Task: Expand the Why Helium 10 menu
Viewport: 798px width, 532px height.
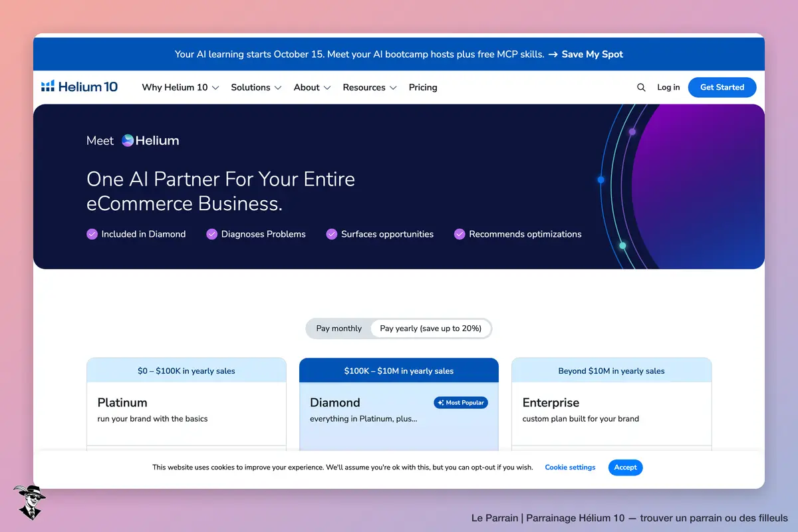Action: pyautogui.click(x=180, y=87)
